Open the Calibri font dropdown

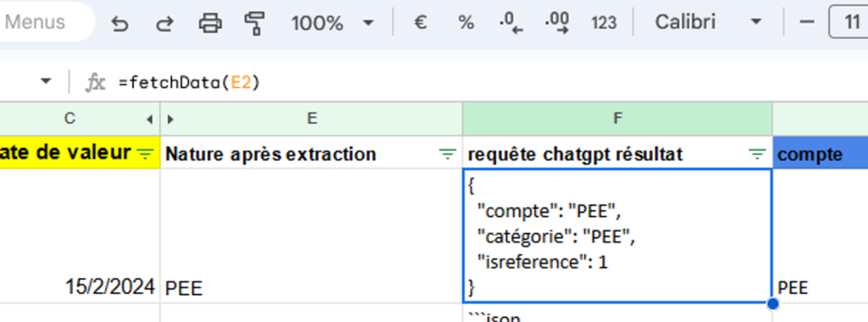tap(708, 23)
